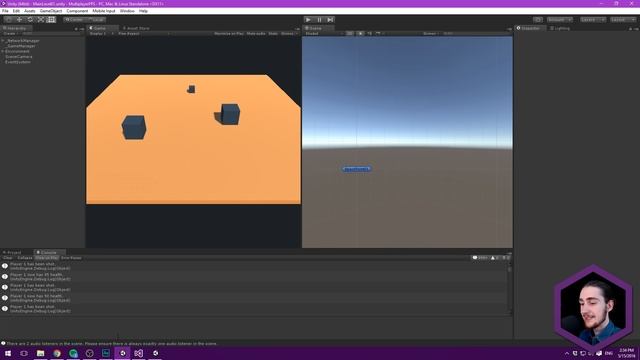Toggle Scene view audio
Screen dimensions: 640x360
[x=369, y=33]
